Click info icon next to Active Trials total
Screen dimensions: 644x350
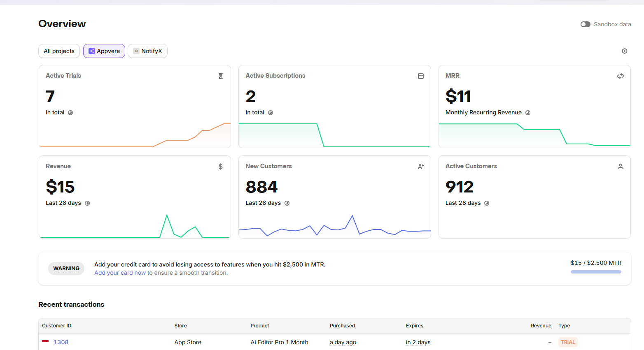(70, 113)
